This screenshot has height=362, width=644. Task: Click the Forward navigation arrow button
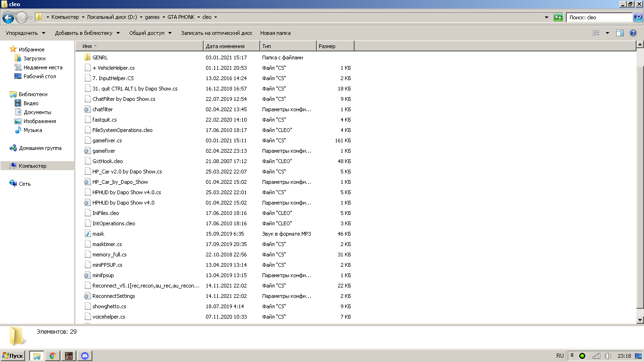[x=21, y=18]
